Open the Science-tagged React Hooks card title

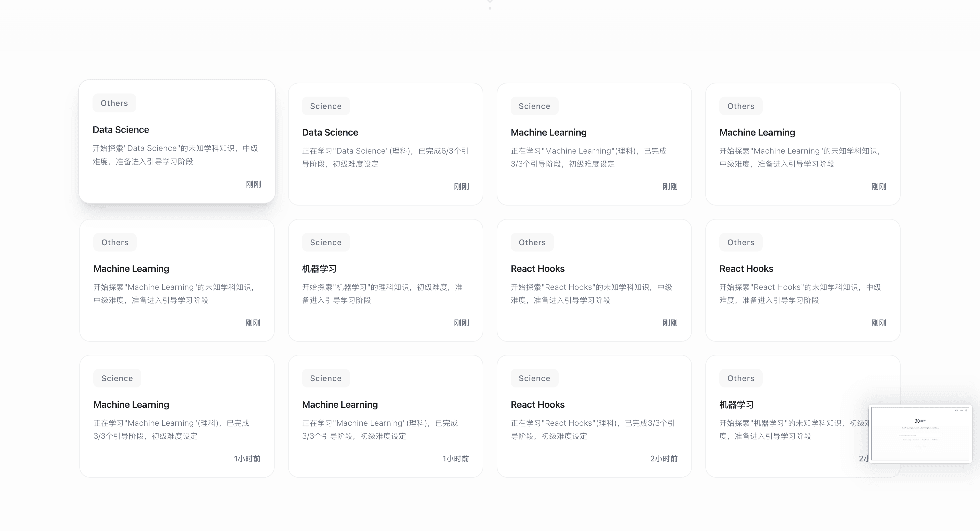[x=538, y=404]
